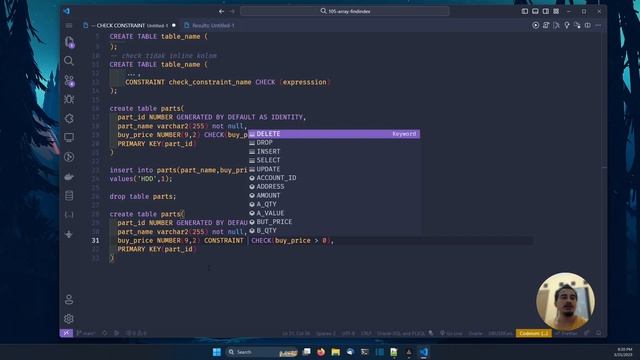Switch to CHECK CONSTRAINT Untitled-1 tab
Screen dimensions: 640x360
(129, 25)
